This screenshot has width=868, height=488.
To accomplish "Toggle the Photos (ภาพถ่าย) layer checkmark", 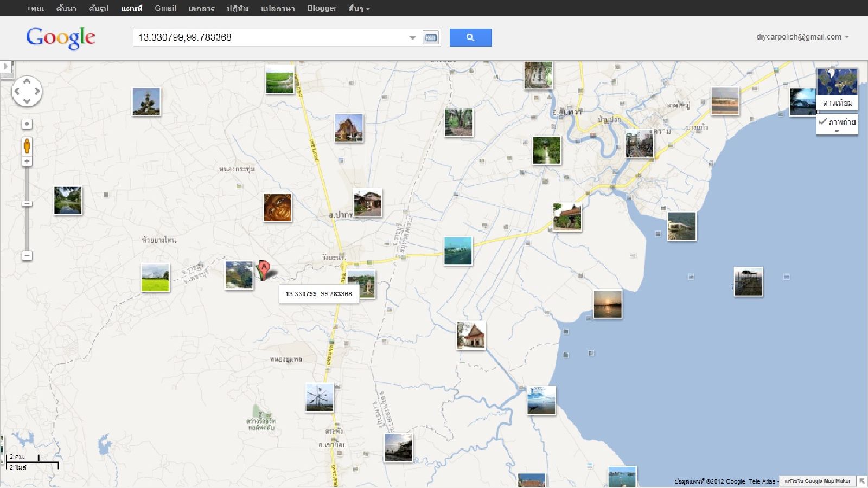I will click(837, 122).
